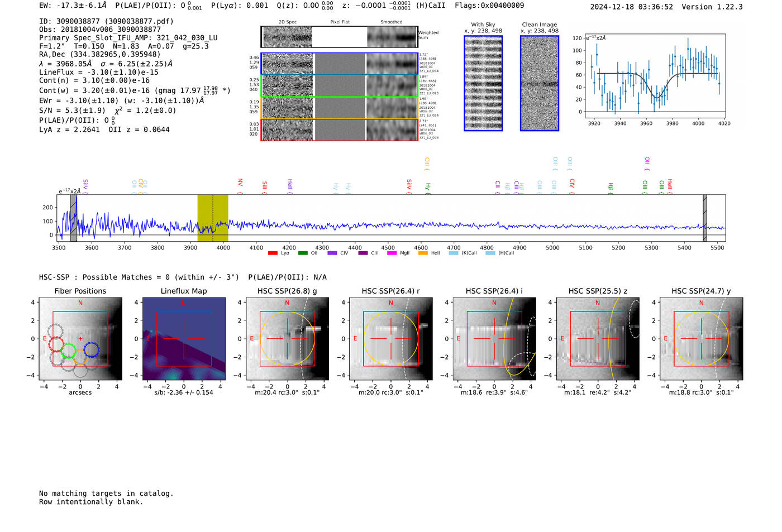Open the HSC SSP(26.4) i image

494,339
